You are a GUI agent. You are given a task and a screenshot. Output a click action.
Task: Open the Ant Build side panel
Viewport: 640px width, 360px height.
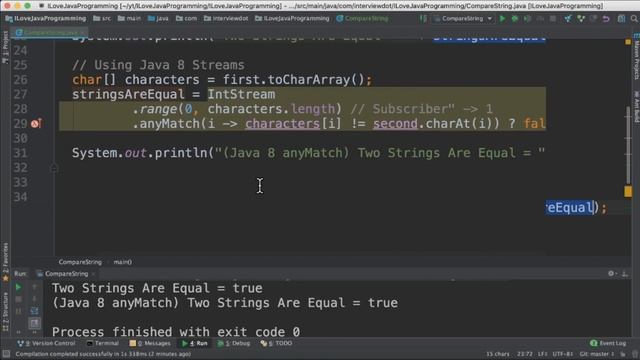(636, 106)
